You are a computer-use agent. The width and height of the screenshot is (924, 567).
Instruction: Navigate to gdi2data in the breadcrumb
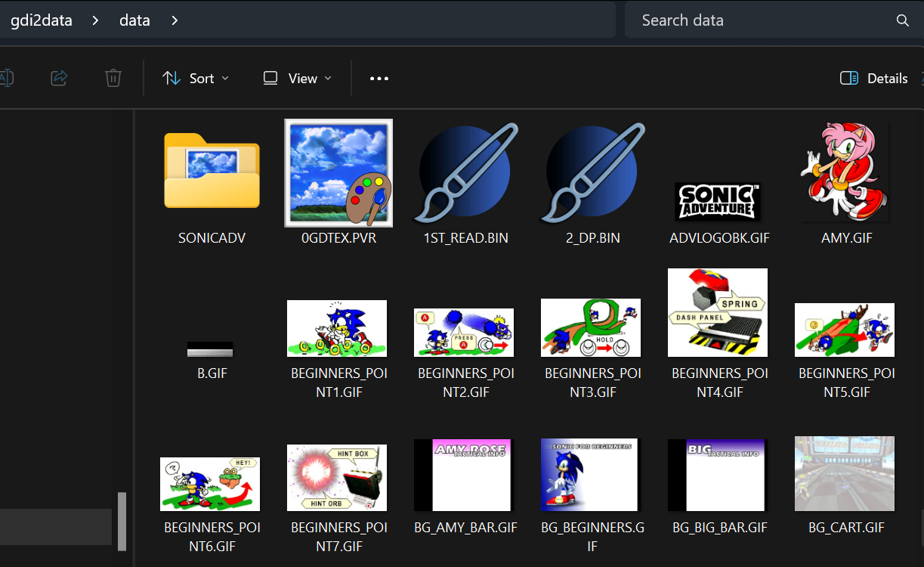pyautogui.click(x=41, y=20)
